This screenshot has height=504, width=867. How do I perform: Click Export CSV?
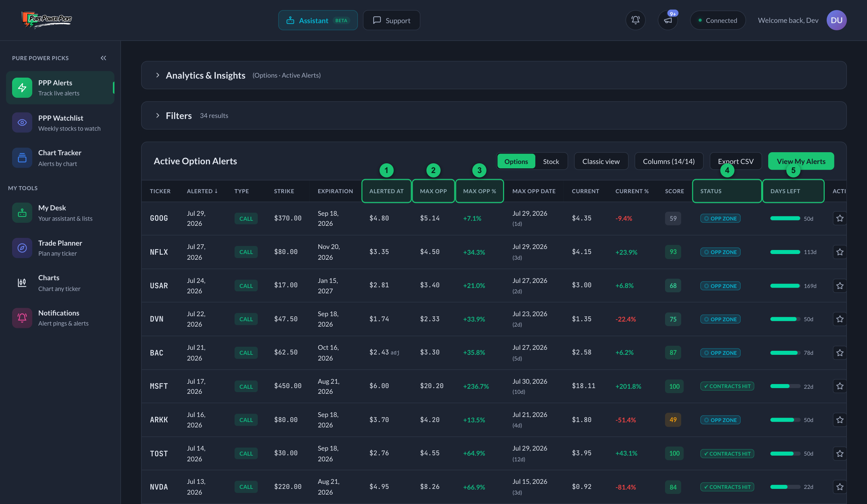point(735,161)
